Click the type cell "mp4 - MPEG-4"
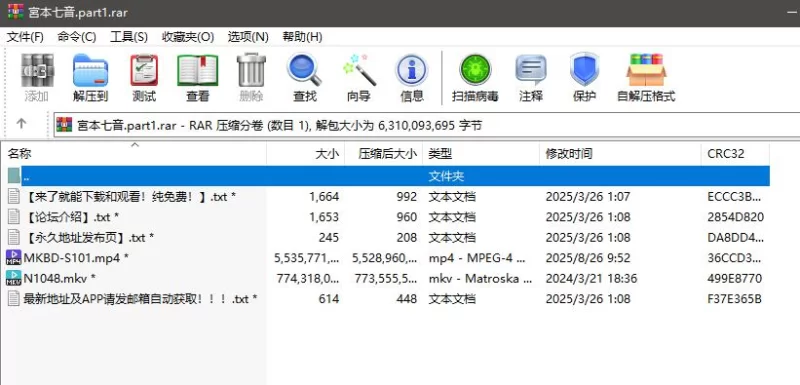The width and height of the screenshot is (800, 385). (x=477, y=258)
